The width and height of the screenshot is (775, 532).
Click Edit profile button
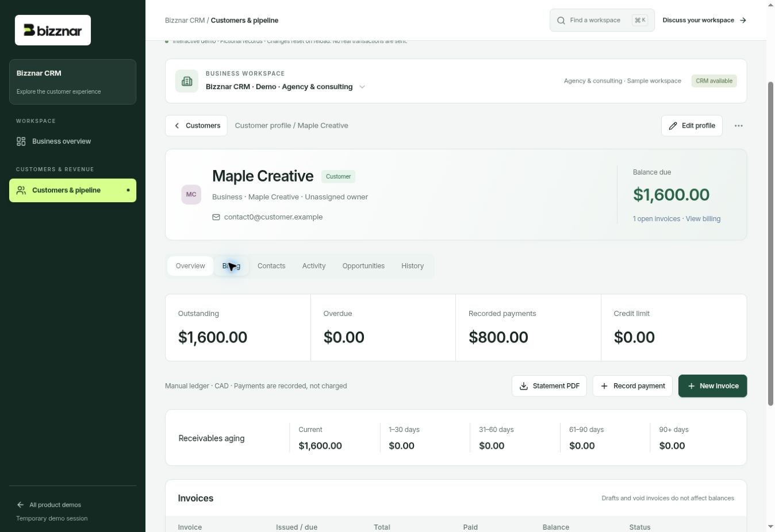[x=692, y=126]
